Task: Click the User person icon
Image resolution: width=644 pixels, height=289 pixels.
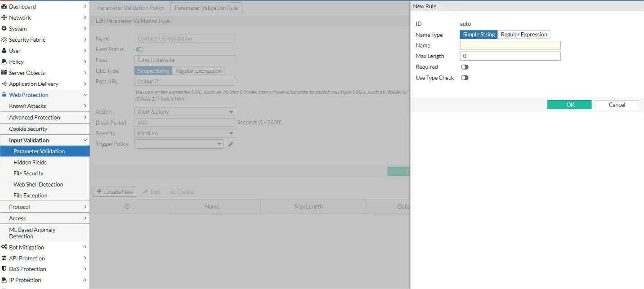Action: (x=4, y=50)
